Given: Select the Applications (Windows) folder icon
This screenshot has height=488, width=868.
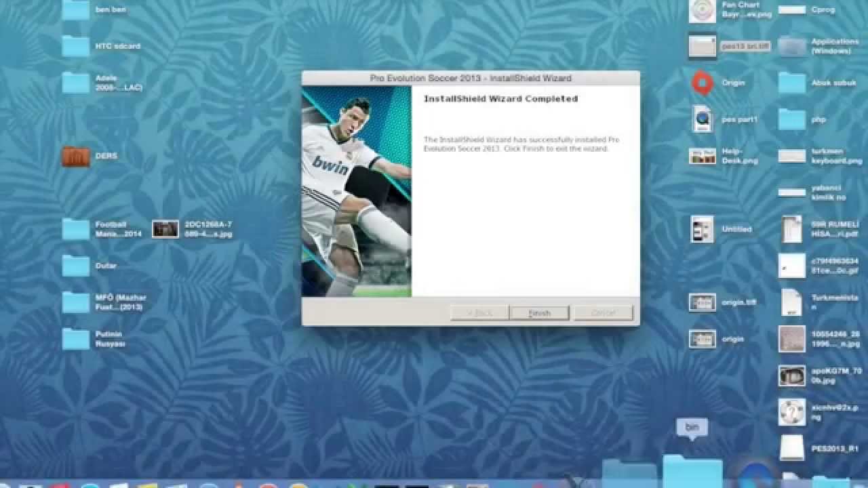Looking at the screenshot, I should pos(792,46).
